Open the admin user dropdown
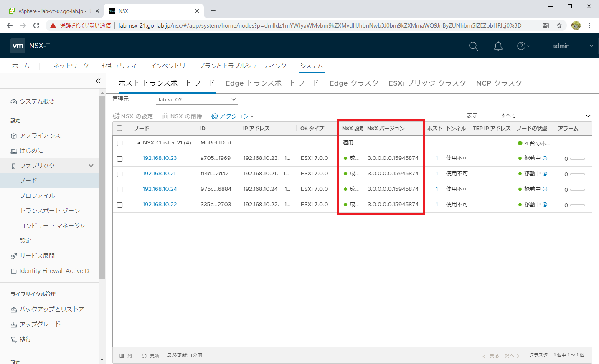This screenshot has height=364, width=599. tap(572, 46)
